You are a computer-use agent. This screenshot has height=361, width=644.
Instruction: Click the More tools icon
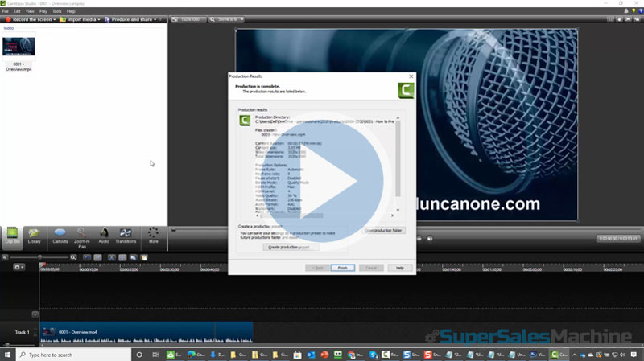pos(153,235)
